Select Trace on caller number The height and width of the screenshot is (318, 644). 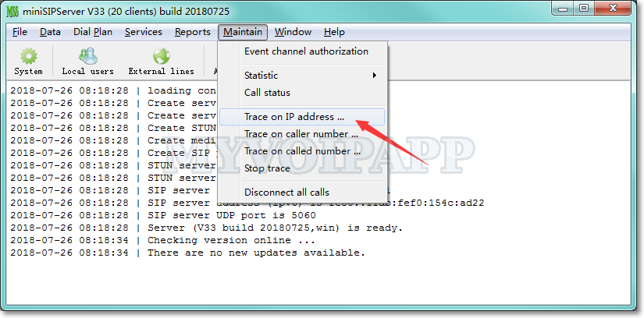pos(302,134)
